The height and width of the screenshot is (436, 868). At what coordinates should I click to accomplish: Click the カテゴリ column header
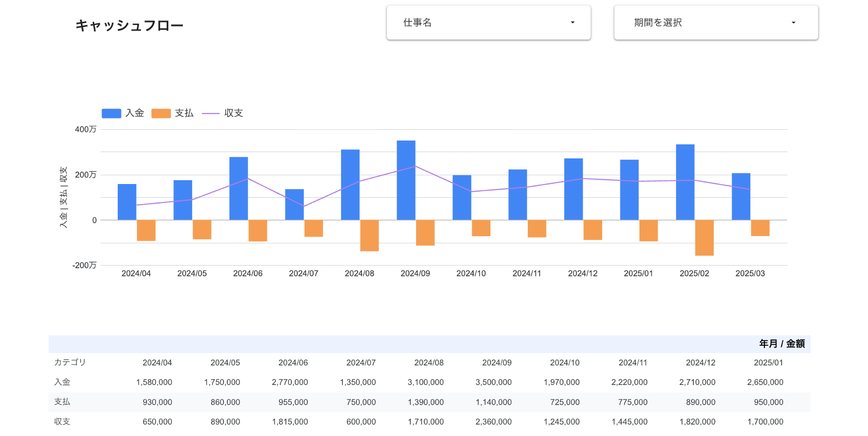70,362
